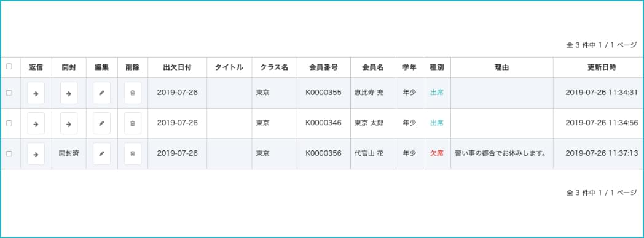The height and width of the screenshot is (238, 644).
Task: Mark 東京 太郎's entry as opened
Action: pos(69,123)
